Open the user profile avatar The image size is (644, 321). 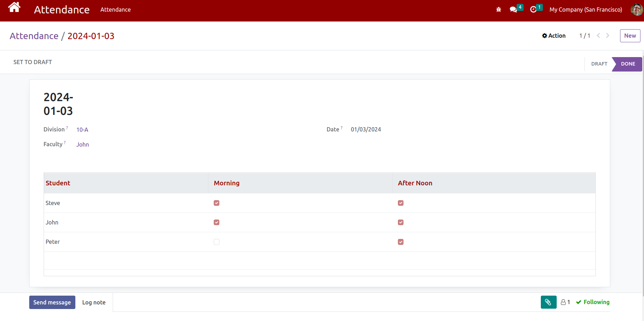pos(636,10)
